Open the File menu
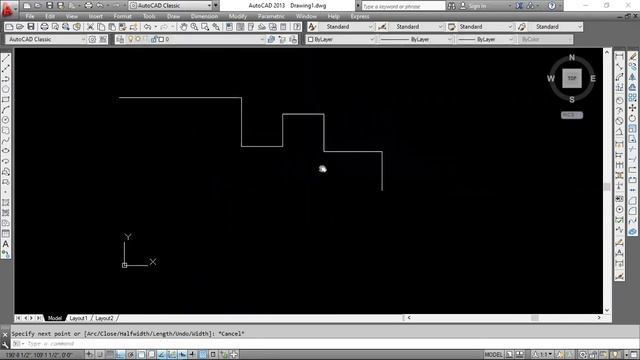640x360 pixels. (x=30, y=16)
